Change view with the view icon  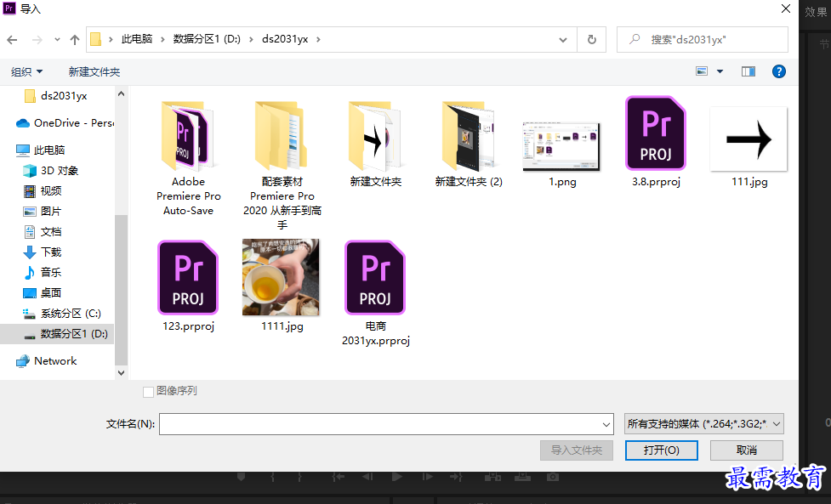tap(702, 71)
